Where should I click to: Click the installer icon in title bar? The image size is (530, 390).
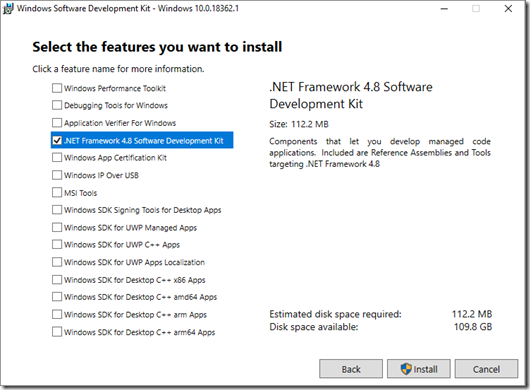[x=8, y=8]
